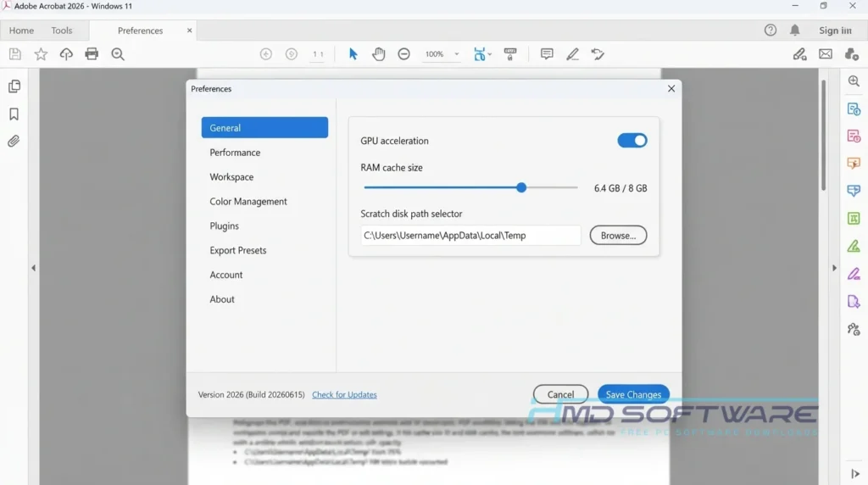This screenshot has height=485, width=868.
Task: Click the Browse... button
Action: (x=618, y=236)
